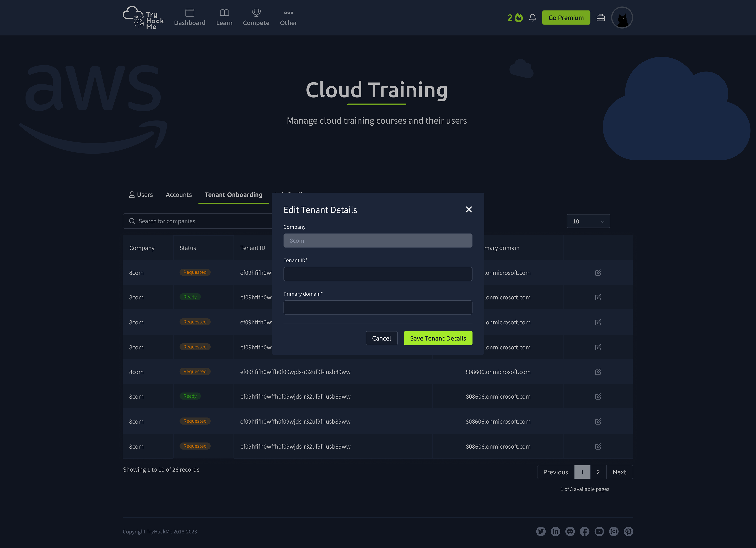
Task: Open the Discord footer icon
Action: (x=570, y=532)
